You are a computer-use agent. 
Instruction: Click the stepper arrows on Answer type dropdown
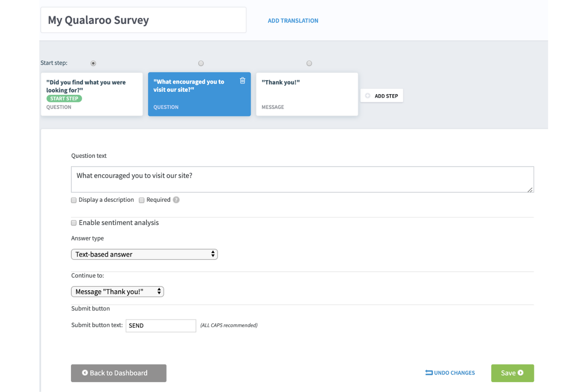coord(214,254)
